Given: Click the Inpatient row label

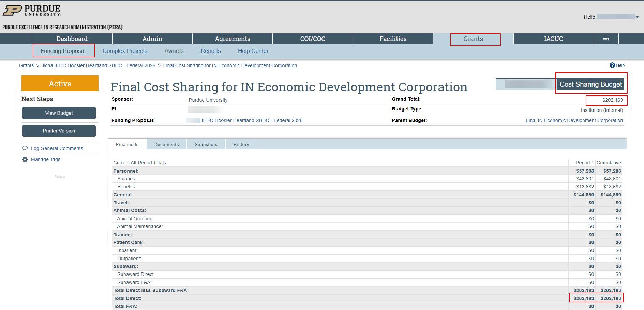Looking at the screenshot, I should point(127,250).
